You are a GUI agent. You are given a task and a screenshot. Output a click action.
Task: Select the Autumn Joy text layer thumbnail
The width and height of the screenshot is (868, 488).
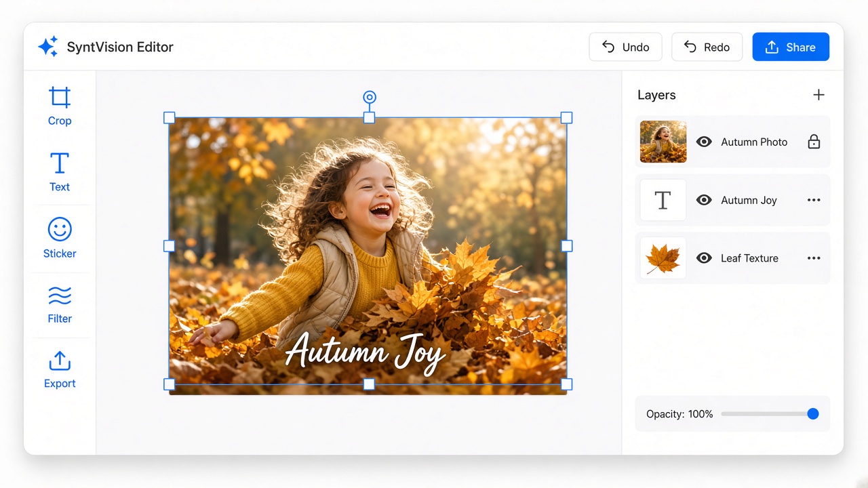pos(663,200)
